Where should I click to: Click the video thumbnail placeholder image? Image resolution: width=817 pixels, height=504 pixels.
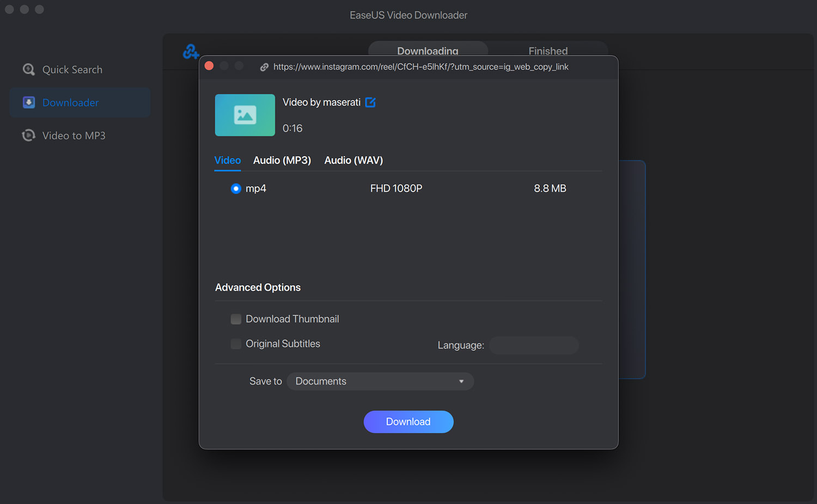245,115
